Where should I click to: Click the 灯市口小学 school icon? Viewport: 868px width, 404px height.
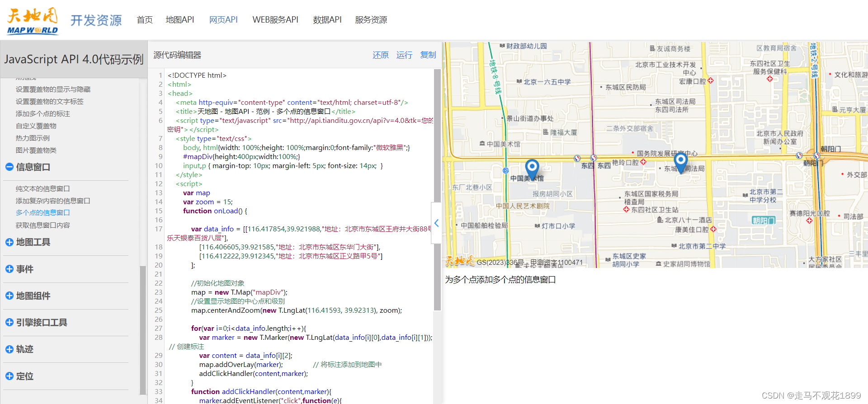tap(538, 225)
